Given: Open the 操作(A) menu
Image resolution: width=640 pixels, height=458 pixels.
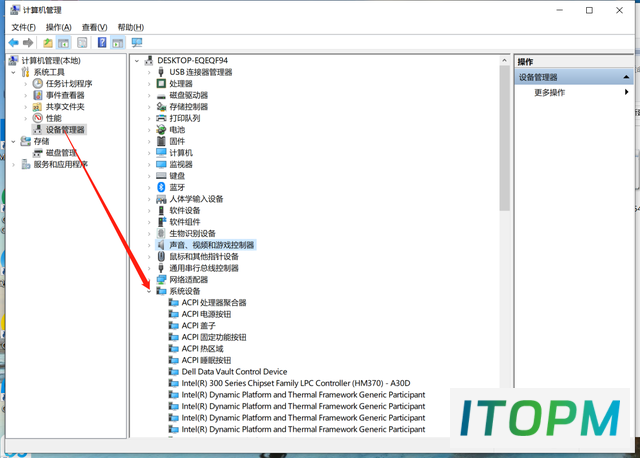Looking at the screenshot, I should point(59,27).
